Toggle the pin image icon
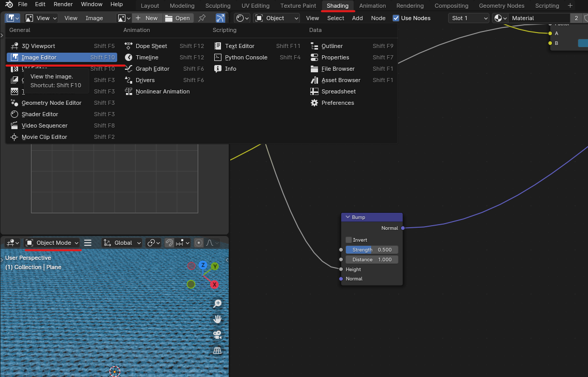The width and height of the screenshot is (588, 377). click(x=202, y=18)
